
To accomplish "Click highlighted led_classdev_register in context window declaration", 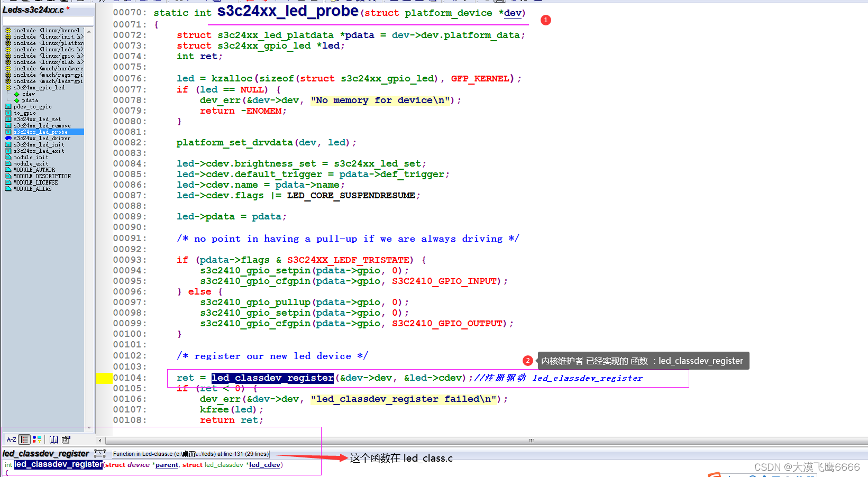I will pyautogui.click(x=58, y=464).
